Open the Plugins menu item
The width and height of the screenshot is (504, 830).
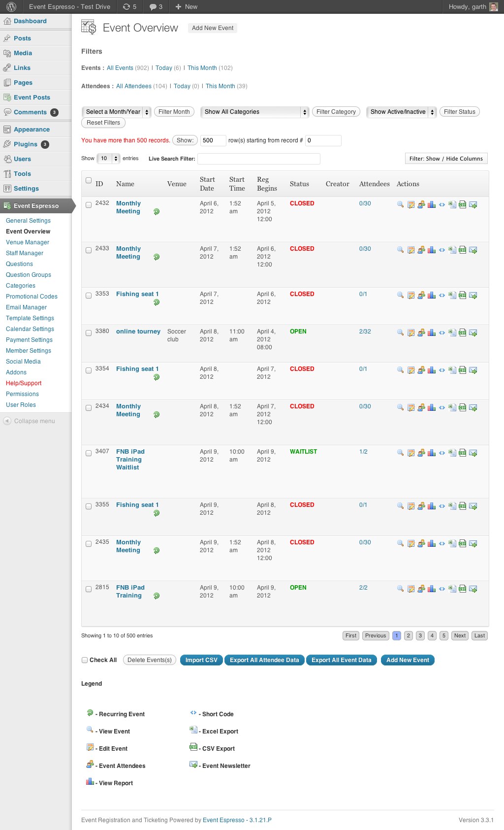(26, 144)
